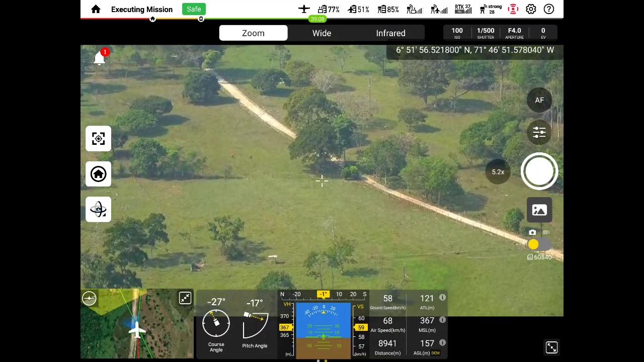
Task: Tap the artificial horizon attitude indicator
Action: coord(324,330)
